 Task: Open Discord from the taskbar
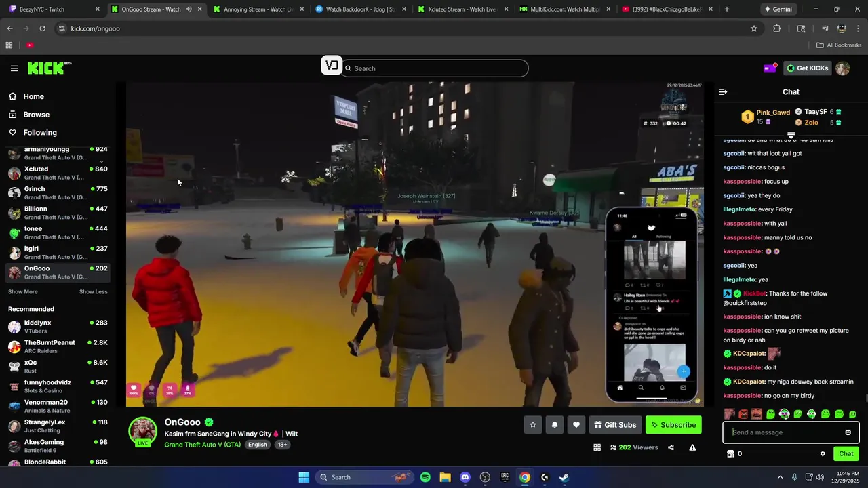coord(465,477)
